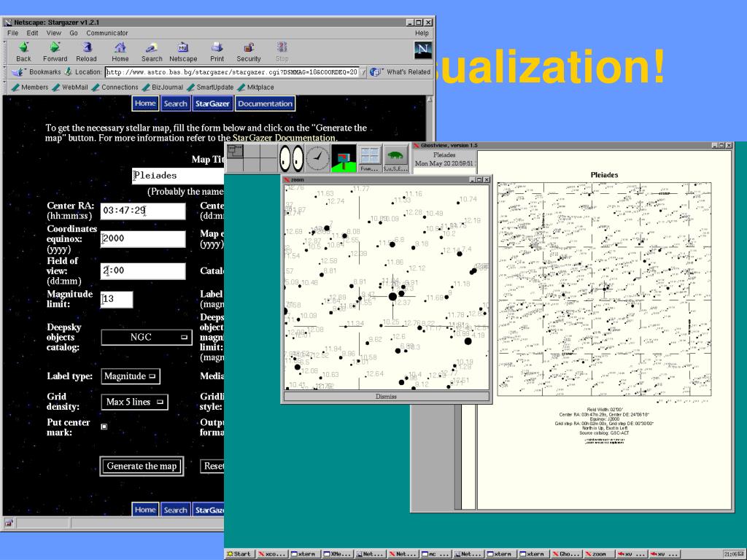Viewport: 747px width, 560px height.
Task: Click the What's Related icon
Action: 376,72
